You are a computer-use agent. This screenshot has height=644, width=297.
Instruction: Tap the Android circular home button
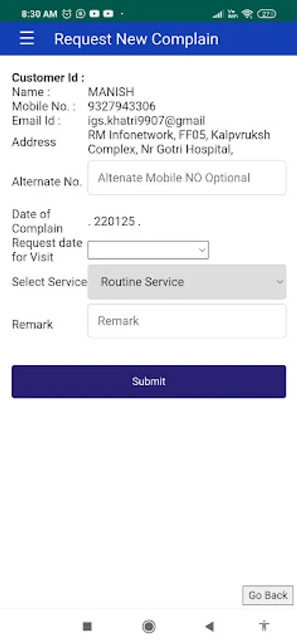coord(149,626)
